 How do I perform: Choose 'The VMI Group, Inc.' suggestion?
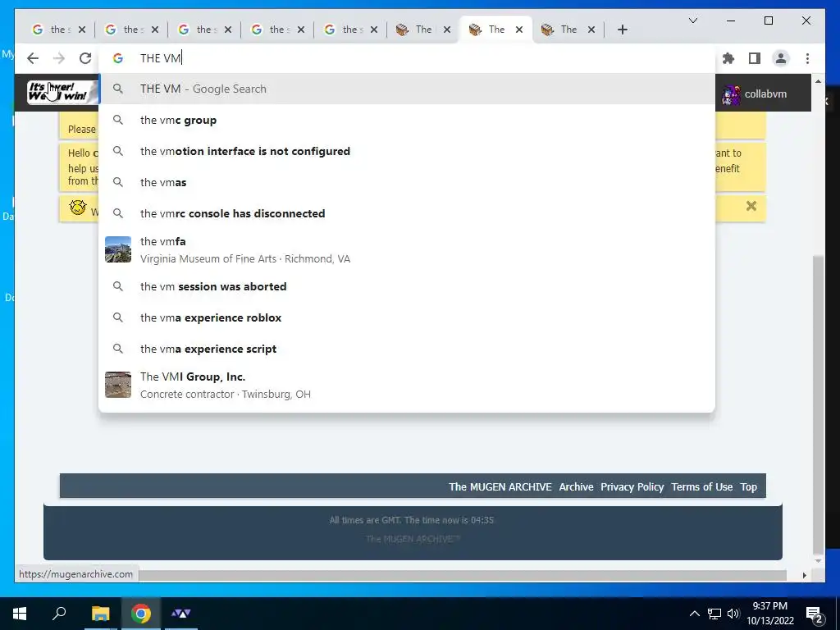407,385
